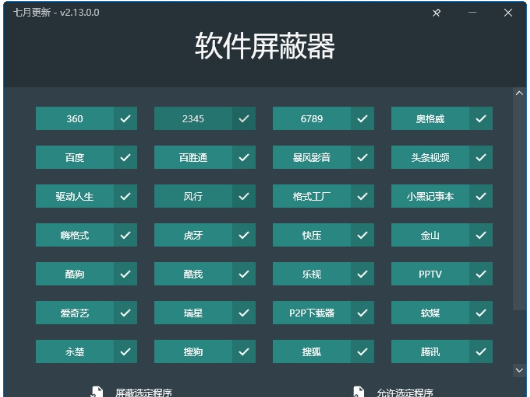The width and height of the screenshot is (530, 397).
Task: Toggle the 风行 block option
Action: pyautogui.click(x=205, y=196)
